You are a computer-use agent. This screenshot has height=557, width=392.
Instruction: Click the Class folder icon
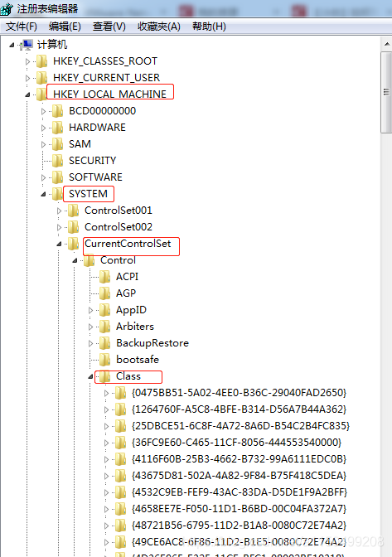click(104, 376)
